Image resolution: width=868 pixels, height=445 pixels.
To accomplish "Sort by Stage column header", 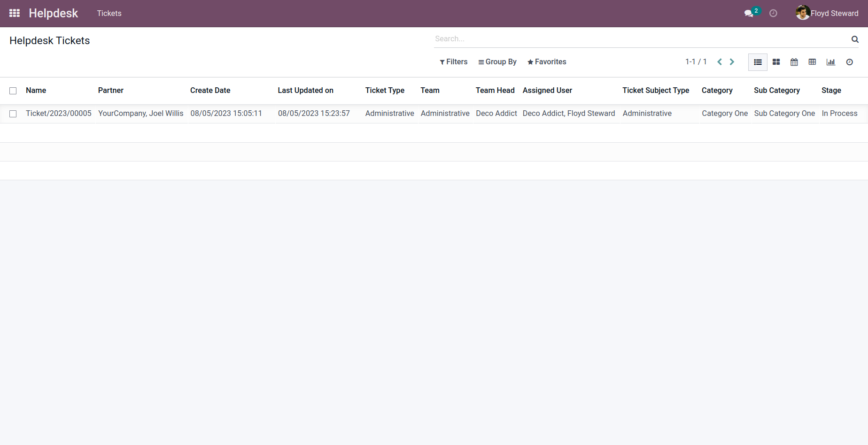I will pyautogui.click(x=831, y=91).
